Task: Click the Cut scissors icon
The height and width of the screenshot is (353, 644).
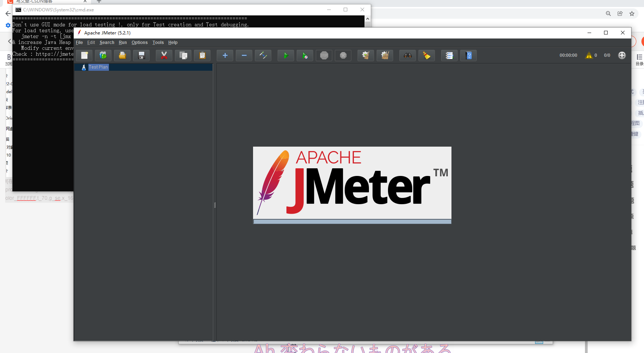Action: [x=164, y=55]
